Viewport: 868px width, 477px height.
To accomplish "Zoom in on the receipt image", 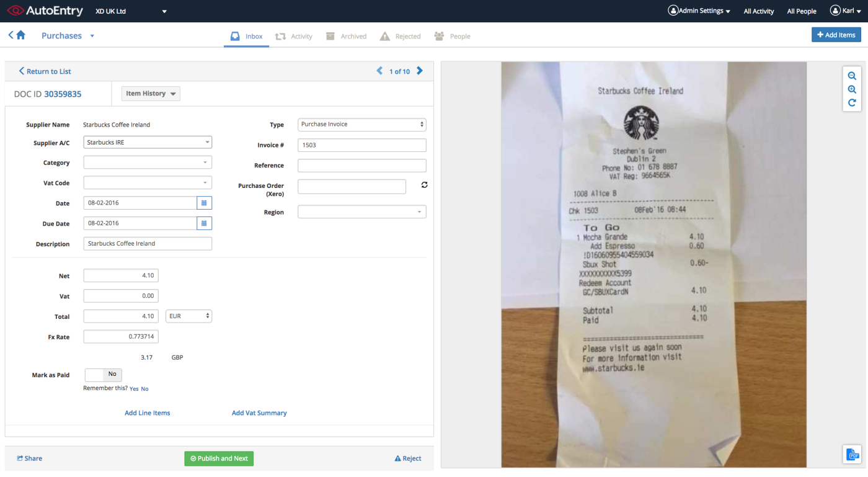I will (852, 89).
